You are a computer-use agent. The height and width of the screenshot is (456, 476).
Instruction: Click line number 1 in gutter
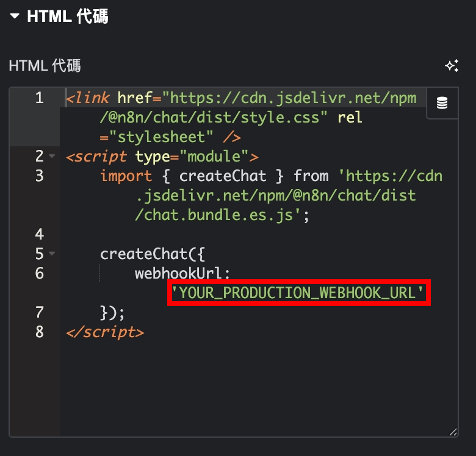40,98
